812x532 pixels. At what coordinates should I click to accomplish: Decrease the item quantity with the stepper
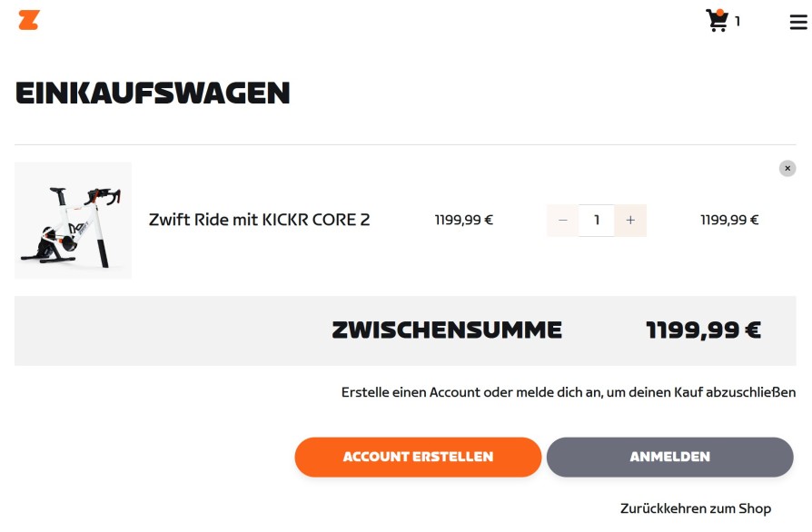(562, 220)
